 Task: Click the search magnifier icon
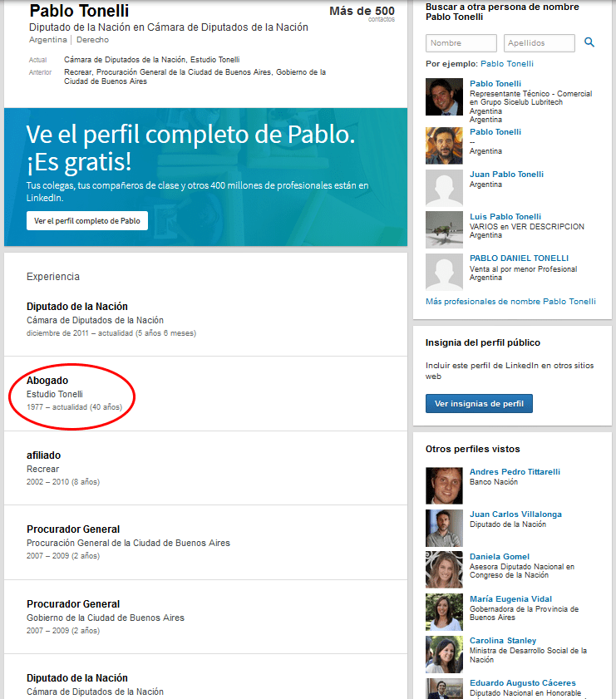(x=589, y=42)
